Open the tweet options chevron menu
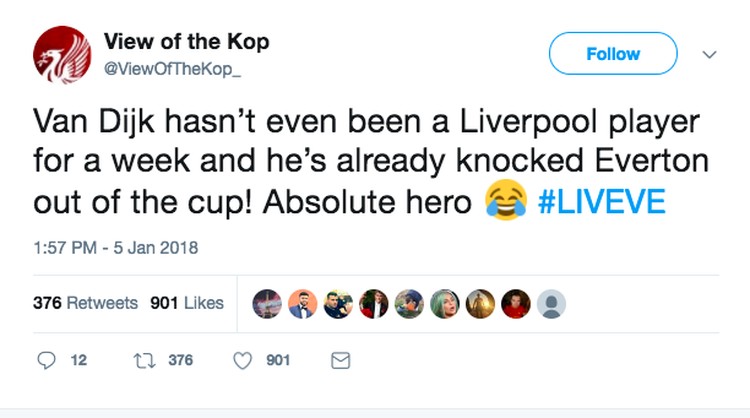This screenshot has height=418, width=750. pyautogui.click(x=709, y=55)
